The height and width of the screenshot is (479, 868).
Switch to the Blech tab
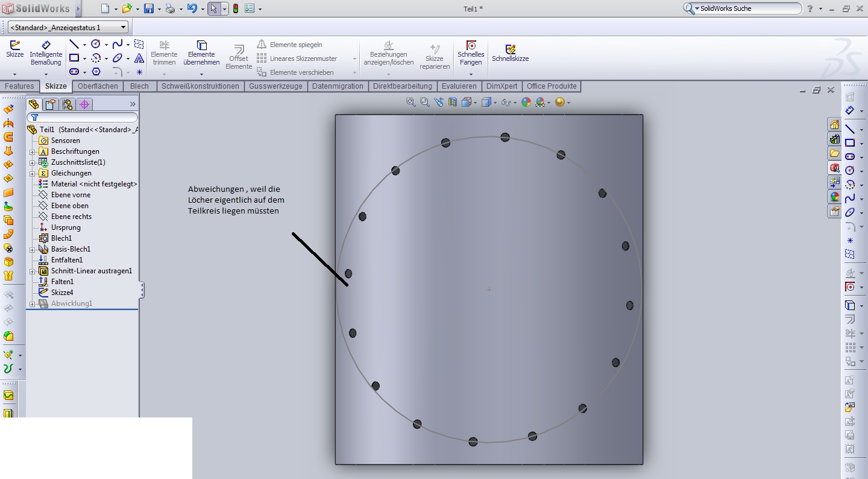click(x=139, y=86)
